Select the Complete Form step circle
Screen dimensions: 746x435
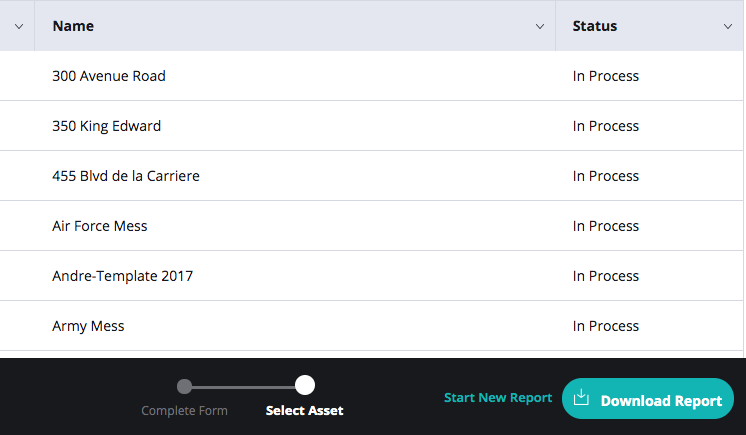tap(184, 386)
